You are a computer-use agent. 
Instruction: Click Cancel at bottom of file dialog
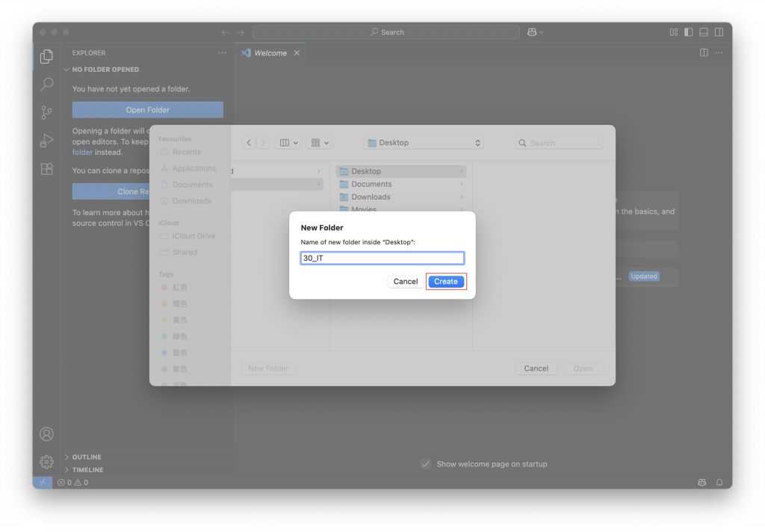pyautogui.click(x=536, y=368)
